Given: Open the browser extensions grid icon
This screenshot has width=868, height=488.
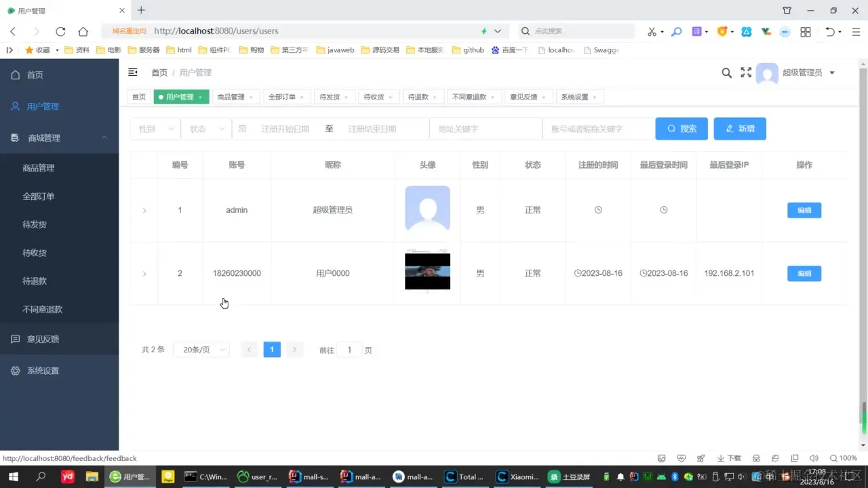Looking at the screenshot, I should coord(806,31).
